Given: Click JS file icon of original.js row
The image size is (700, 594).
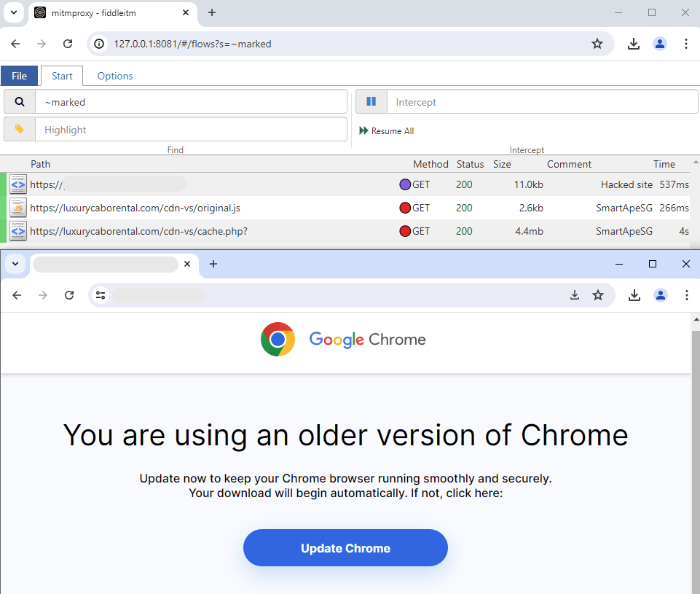Looking at the screenshot, I should pos(18,208).
